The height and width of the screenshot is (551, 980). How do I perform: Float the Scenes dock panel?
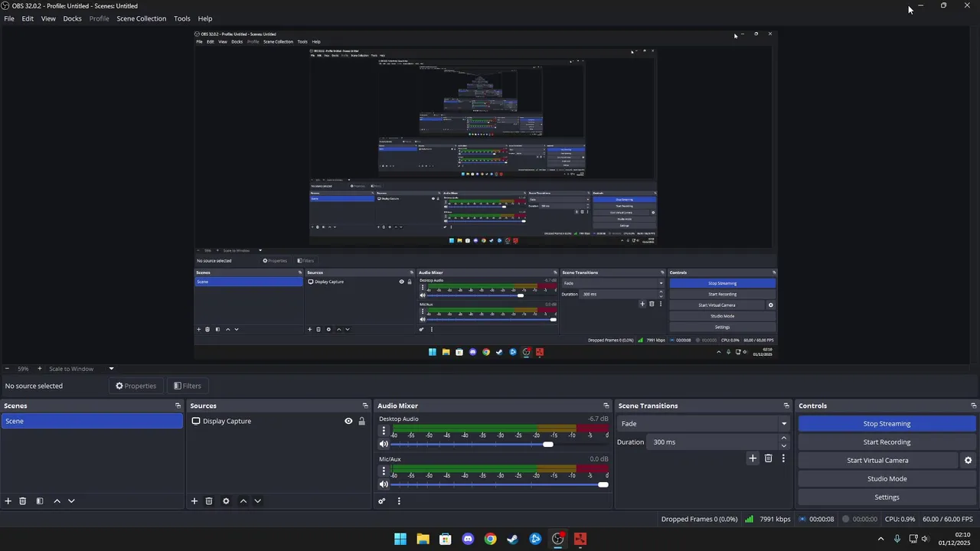pyautogui.click(x=178, y=406)
